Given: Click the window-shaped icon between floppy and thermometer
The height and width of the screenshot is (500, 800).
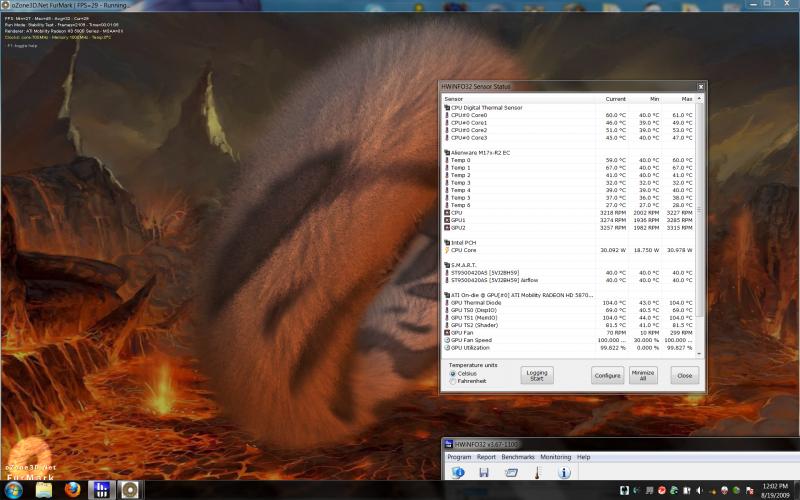Looking at the screenshot, I should tap(511, 472).
